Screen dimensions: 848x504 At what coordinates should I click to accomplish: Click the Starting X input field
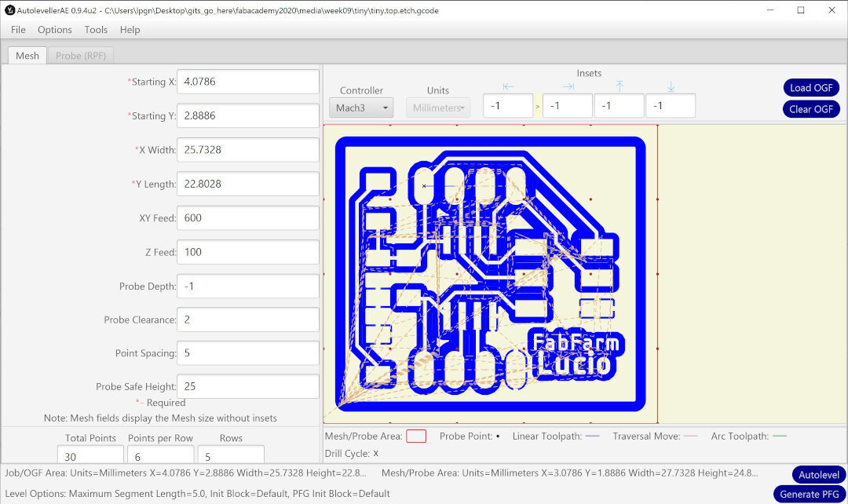pos(247,81)
